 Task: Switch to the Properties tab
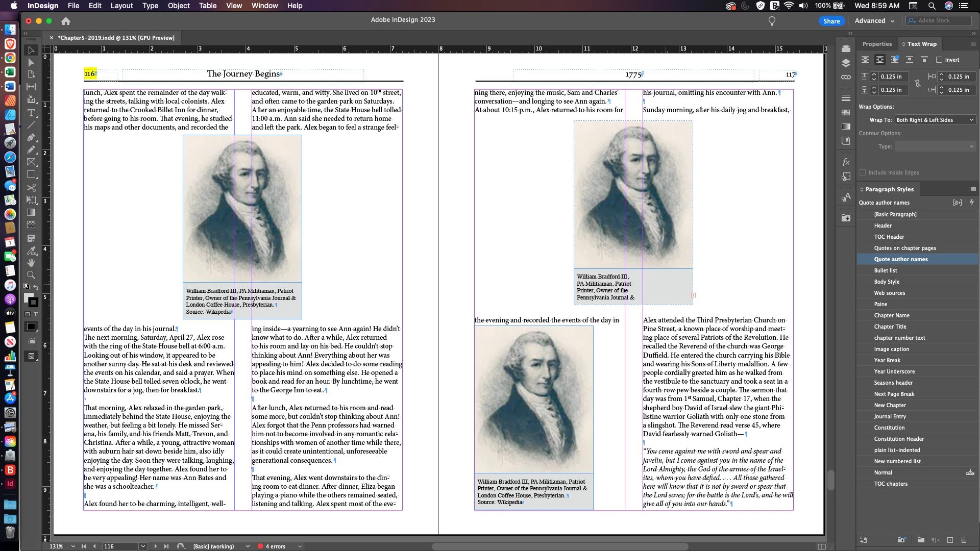click(877, 44)
